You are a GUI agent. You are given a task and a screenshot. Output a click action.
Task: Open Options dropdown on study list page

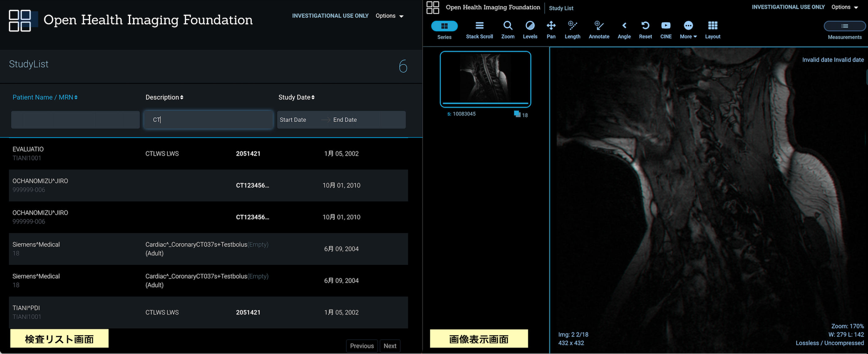[x=390, y=16]
